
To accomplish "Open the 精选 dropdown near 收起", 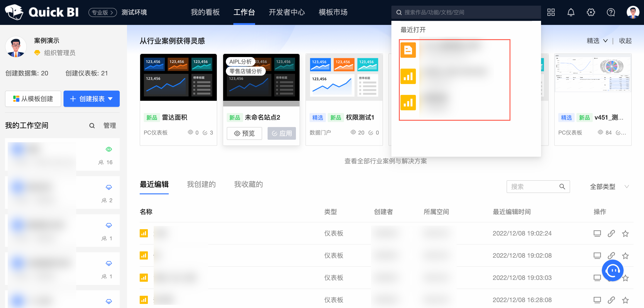I will (x=597, y=41).
